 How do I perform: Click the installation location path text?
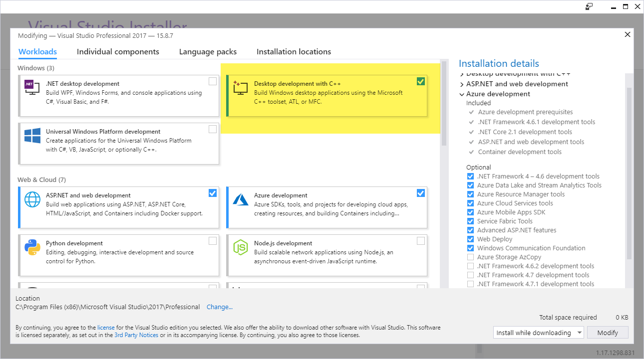coord(108,307)
